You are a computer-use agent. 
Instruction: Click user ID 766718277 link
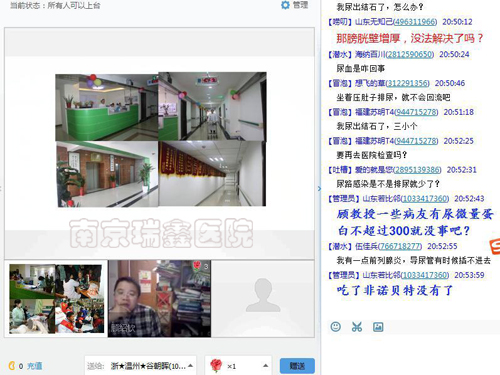[x=400, y=246]
